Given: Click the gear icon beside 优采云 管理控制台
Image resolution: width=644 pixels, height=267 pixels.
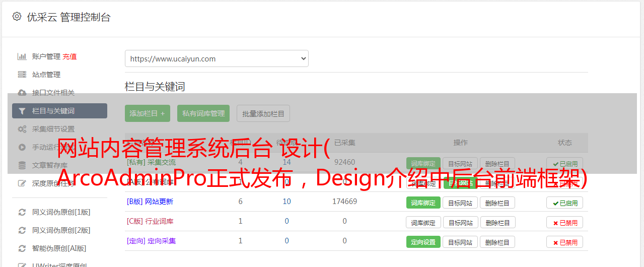Looking at the screenshot, I should [17, 17].
